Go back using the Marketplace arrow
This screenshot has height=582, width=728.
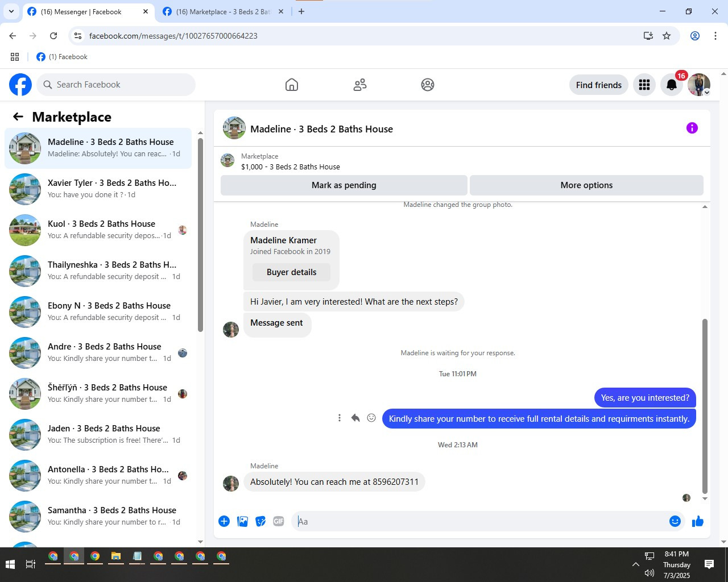18,117
